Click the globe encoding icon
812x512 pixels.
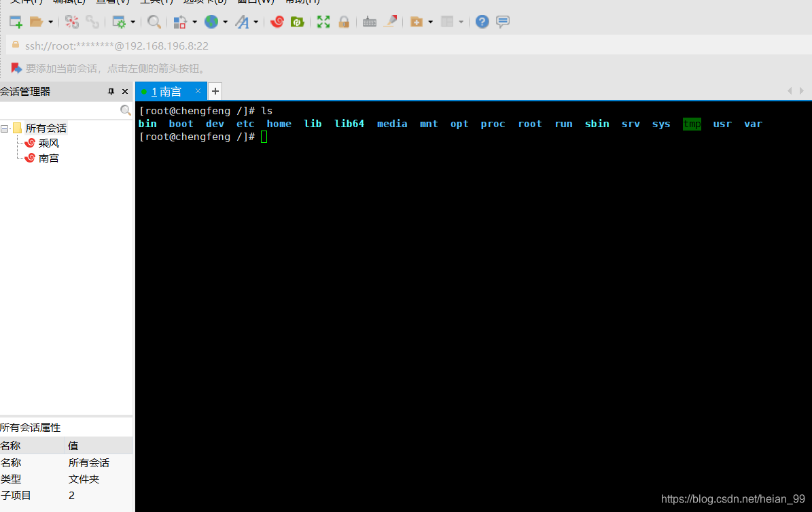(x=211, y=22)
